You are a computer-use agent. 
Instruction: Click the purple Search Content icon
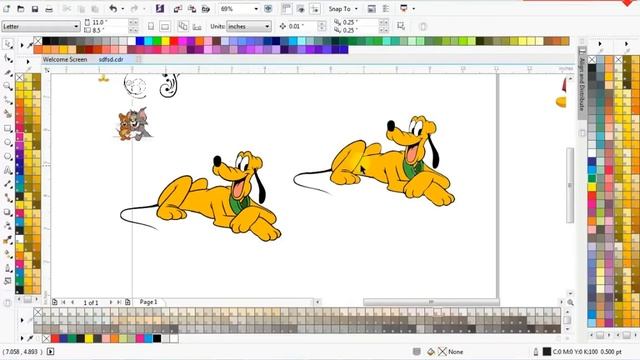click(x=160, y=9)
